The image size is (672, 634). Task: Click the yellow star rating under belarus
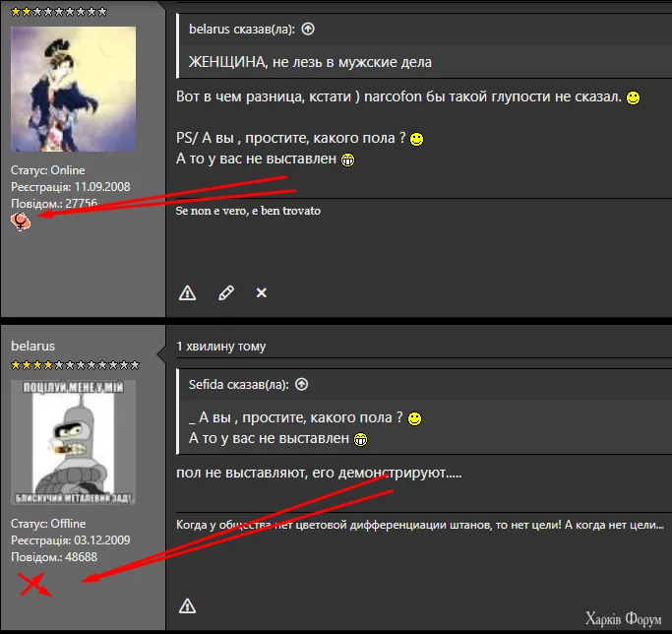75,365
